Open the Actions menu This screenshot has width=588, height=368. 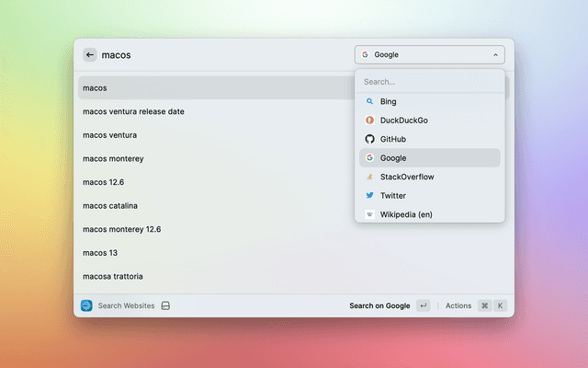(458, 305)
